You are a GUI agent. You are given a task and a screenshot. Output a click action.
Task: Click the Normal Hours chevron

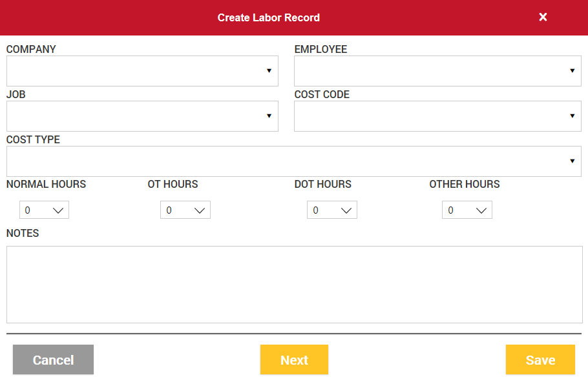tap(58, 210)
